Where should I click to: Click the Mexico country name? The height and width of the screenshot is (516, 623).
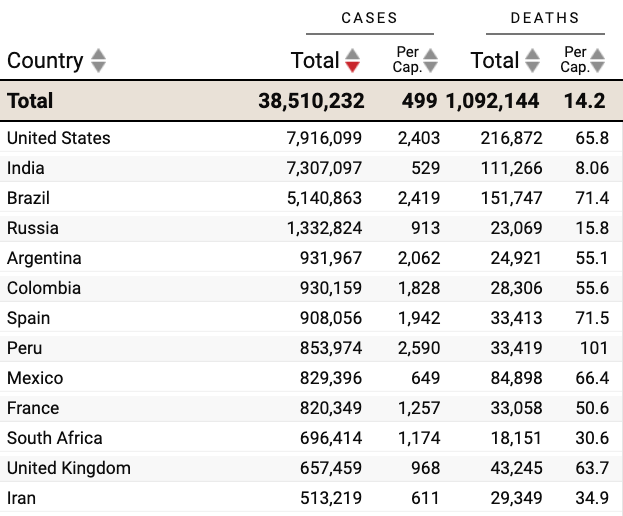tap(35, 378)
